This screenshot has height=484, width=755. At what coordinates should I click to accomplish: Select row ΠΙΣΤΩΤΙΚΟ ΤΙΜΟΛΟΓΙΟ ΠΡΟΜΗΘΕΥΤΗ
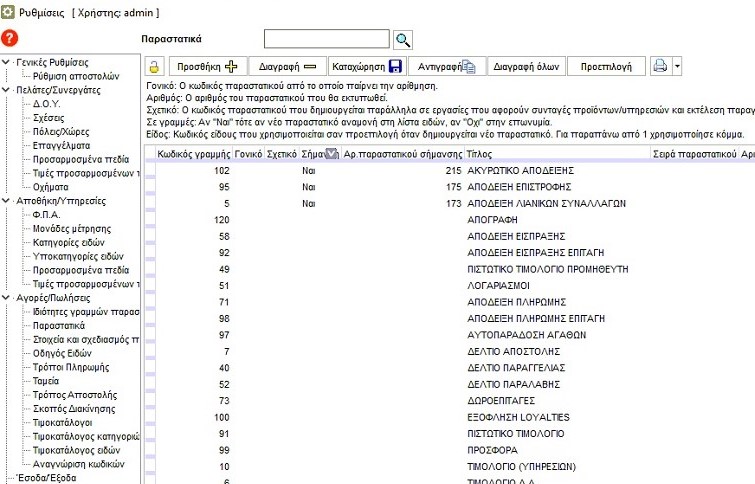point(548,269)
